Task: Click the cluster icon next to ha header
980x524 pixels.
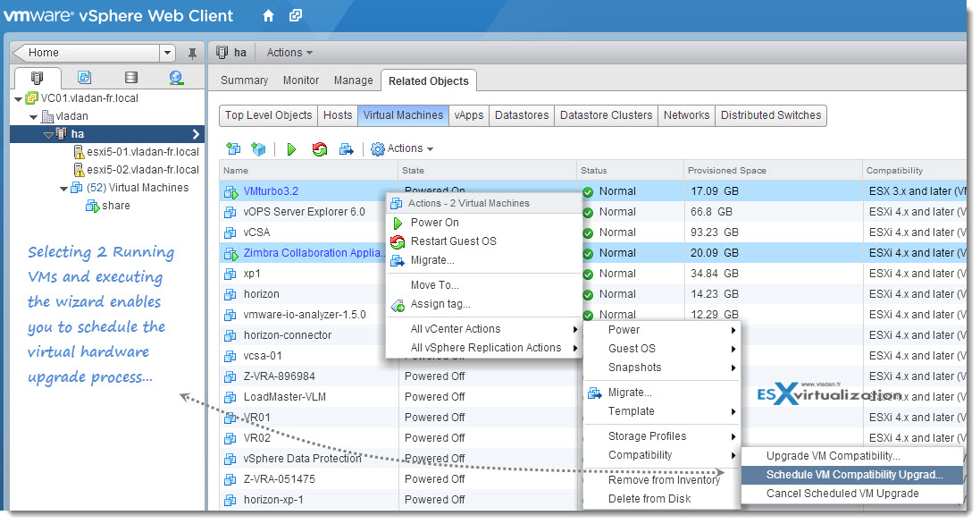Action: click(222, 53)
